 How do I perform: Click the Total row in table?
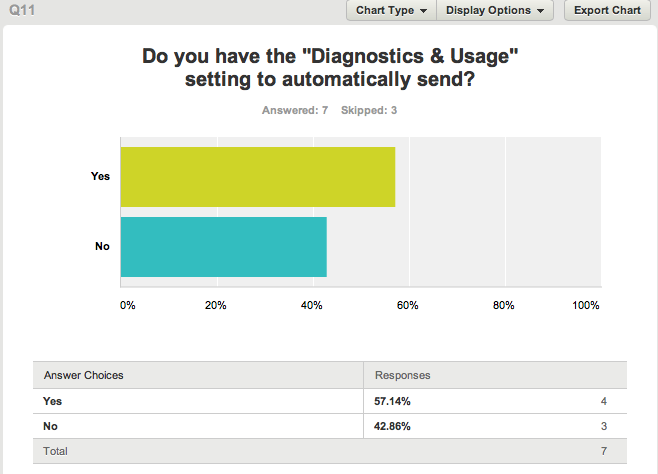coord(330,451)
